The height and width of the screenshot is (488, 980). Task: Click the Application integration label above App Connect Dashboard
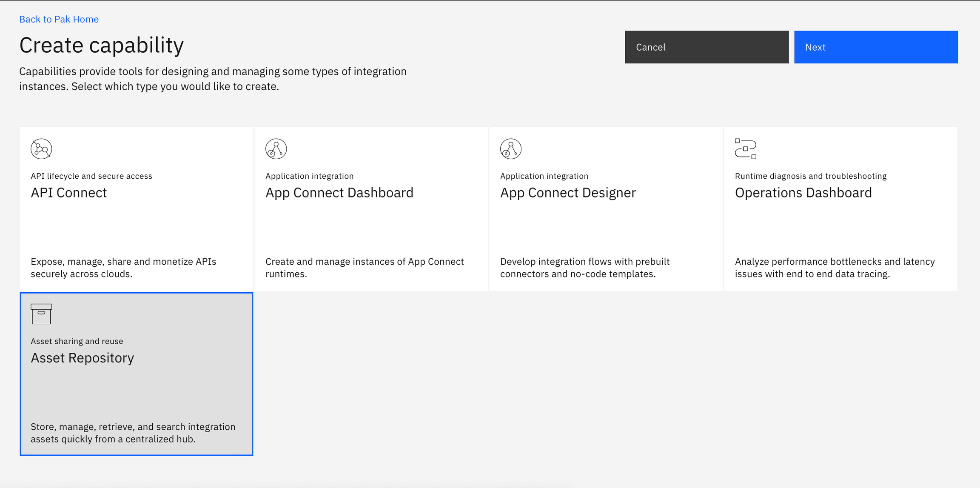tap(309, 176)
